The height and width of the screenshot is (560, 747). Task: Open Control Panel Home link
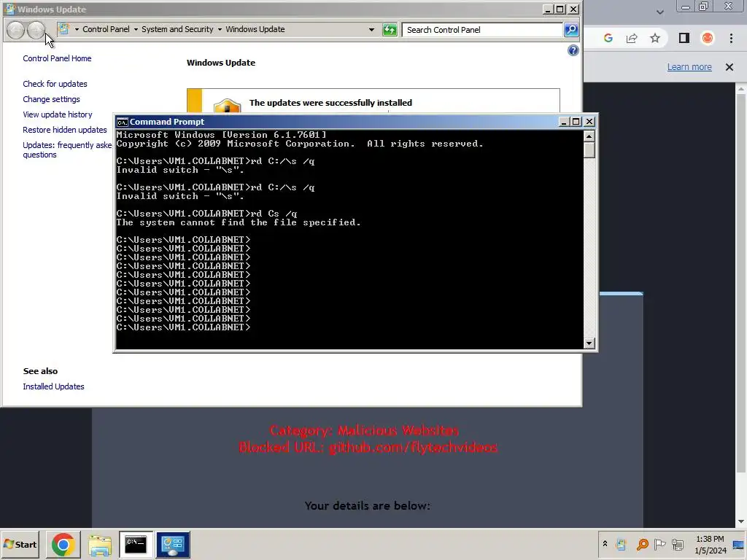[57, 58]
